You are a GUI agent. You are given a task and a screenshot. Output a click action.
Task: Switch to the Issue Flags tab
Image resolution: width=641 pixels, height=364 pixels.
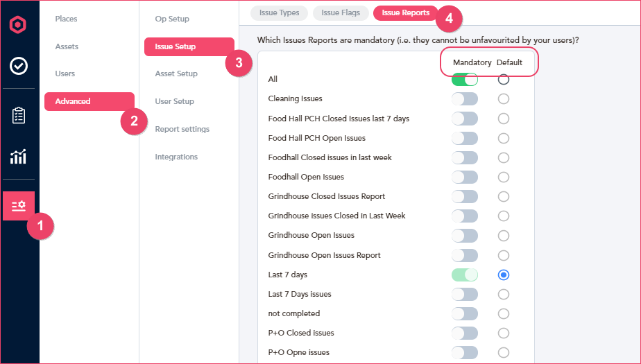point(341,12)
